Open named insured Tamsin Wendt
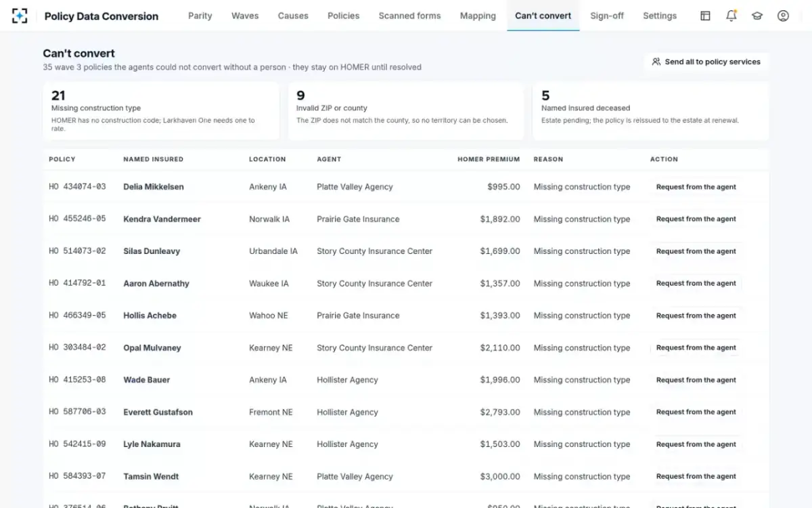Screen dimensions: 812x508 tap(151, 476)
